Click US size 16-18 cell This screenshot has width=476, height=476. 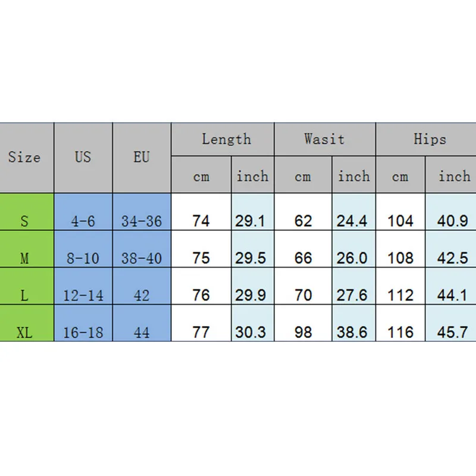(x=83, y=332)
